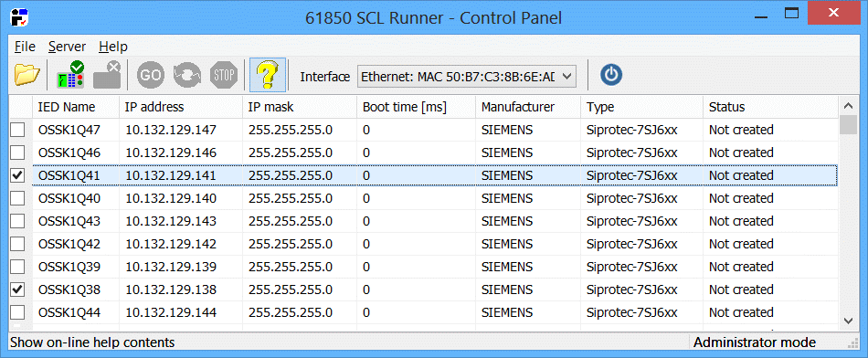The width and height of the screenshot is (868, 358).
Task: Click the delete servers icon with grey X
Action: point(107,75)
